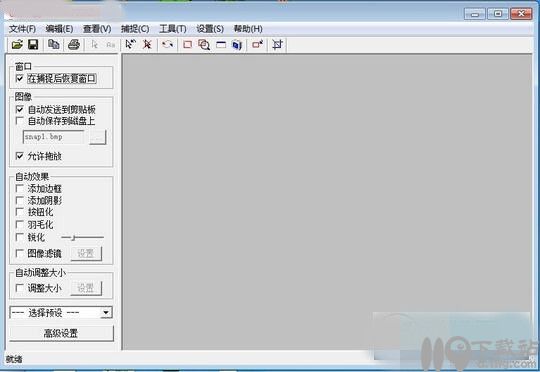This screenshot has width=540, height=372.
Task: Click 设置 button next to 调整大小
Action: tap(86, 288)
